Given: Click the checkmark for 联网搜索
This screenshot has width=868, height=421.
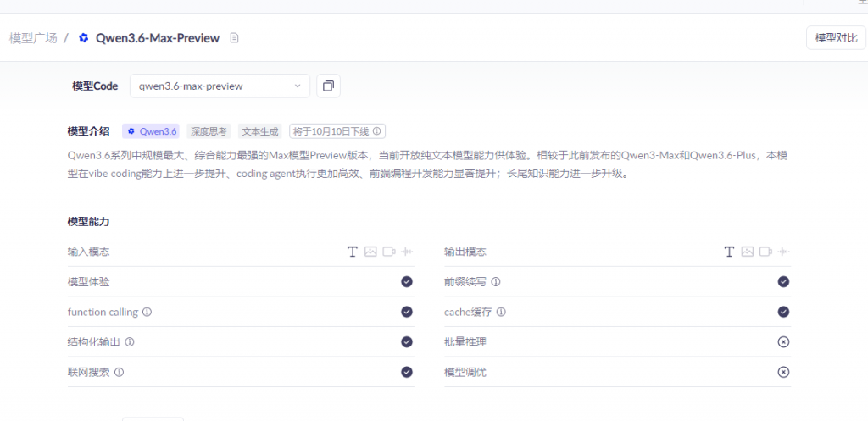Looking at the screenshot, I should coord(407,372).
